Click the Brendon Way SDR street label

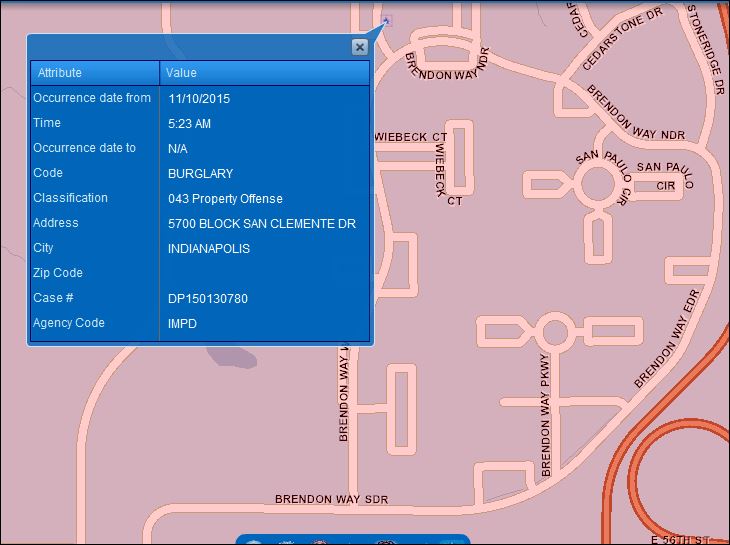coord(331,499)
